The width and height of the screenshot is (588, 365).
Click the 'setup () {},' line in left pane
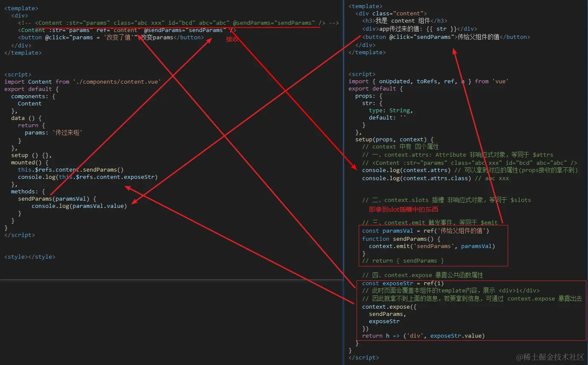31,155
